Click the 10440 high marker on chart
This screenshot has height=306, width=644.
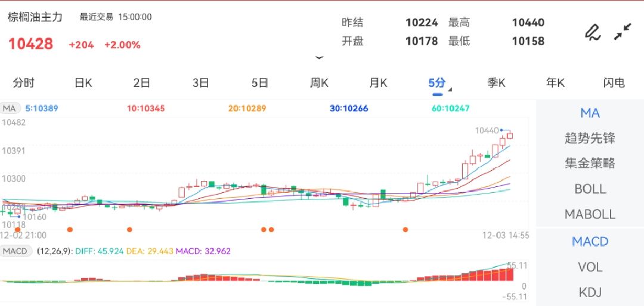click(487, 130)
